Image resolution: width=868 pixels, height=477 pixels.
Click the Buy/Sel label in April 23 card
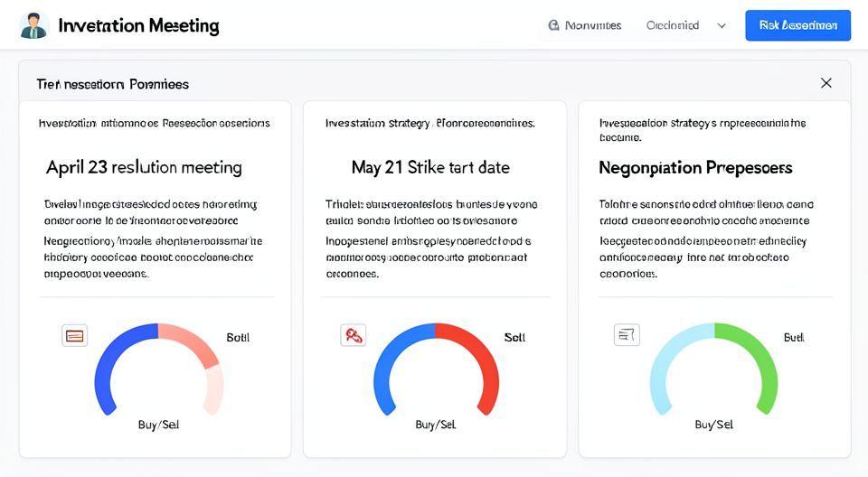pos(158,425)
